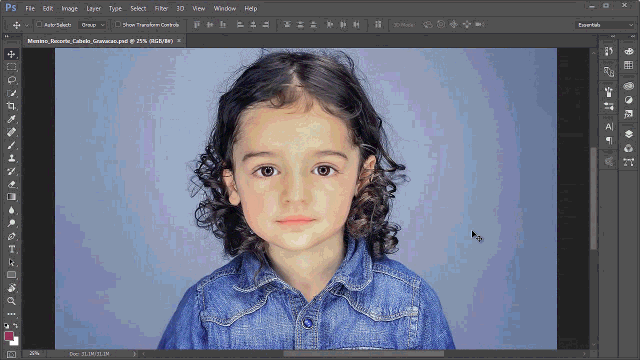Open the History panel icon
Image resolution: width=640 pixels, height=360 pixels.
coord(609,51)
